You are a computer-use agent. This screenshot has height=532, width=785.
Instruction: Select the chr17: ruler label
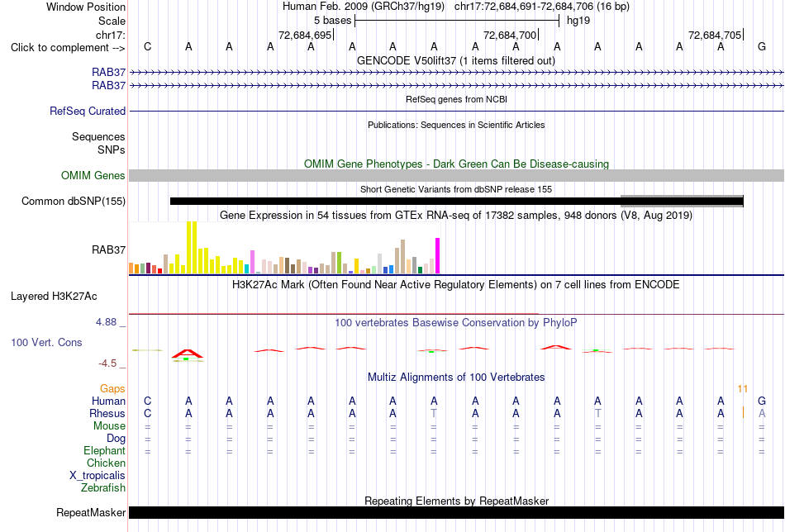coord(110,35)
